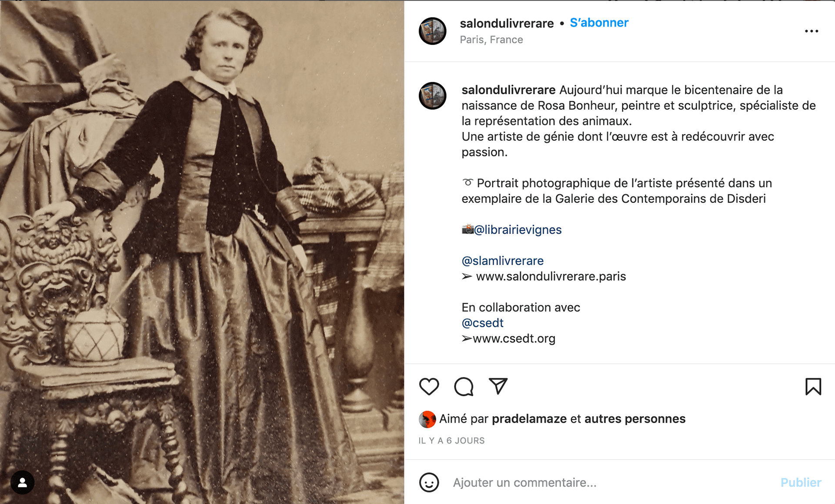
Task: Submit the comment with Publier
Action: click(801, 482)
